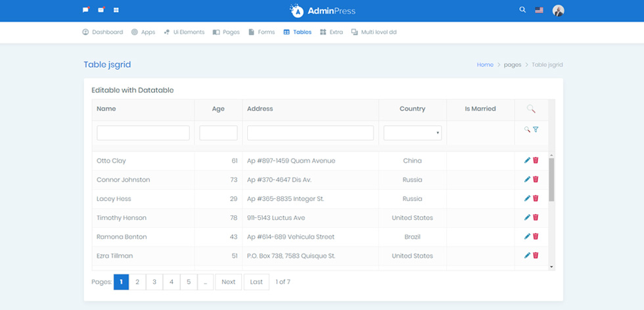Edit the Ezra Tillman row
This screenshot has height=310, width=644.
pyautogui.click(x=527, y=255)
